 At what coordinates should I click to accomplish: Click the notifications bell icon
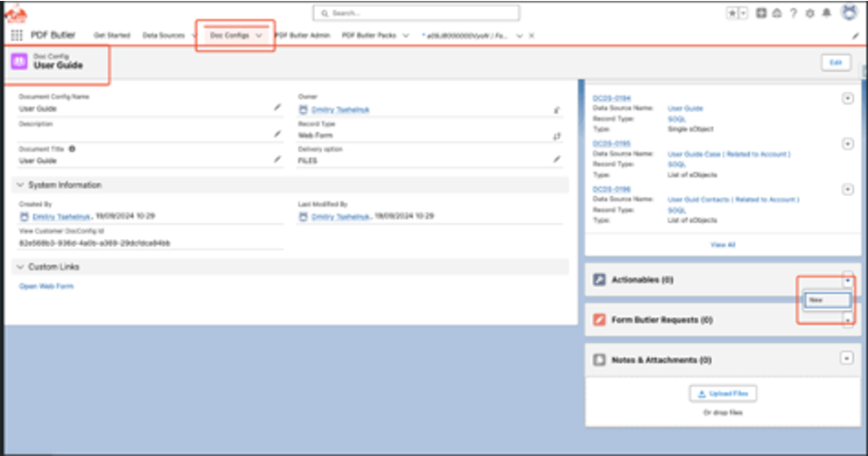pyautogui.click(x=827, y=13)
